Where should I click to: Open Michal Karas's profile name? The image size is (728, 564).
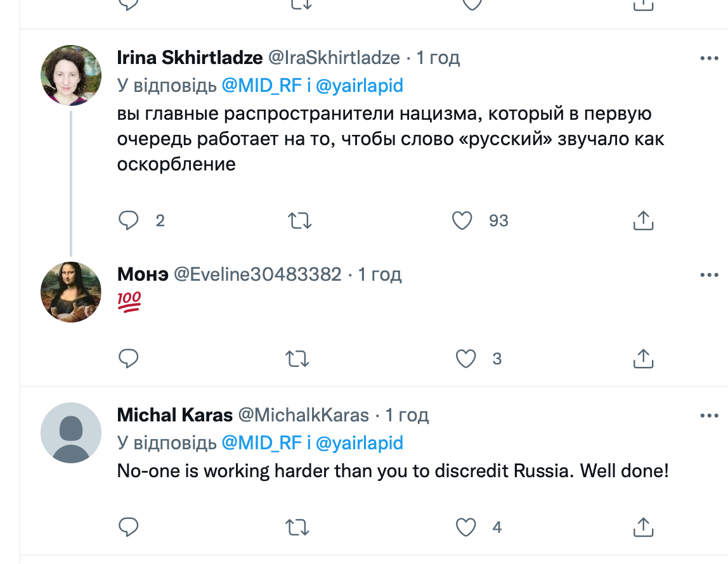tap(175, 416)
